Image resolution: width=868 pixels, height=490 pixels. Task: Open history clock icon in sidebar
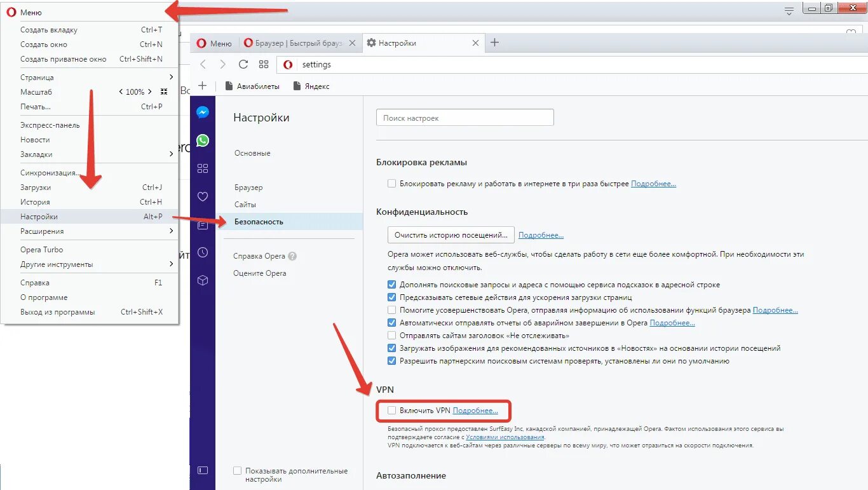(203, 252)
